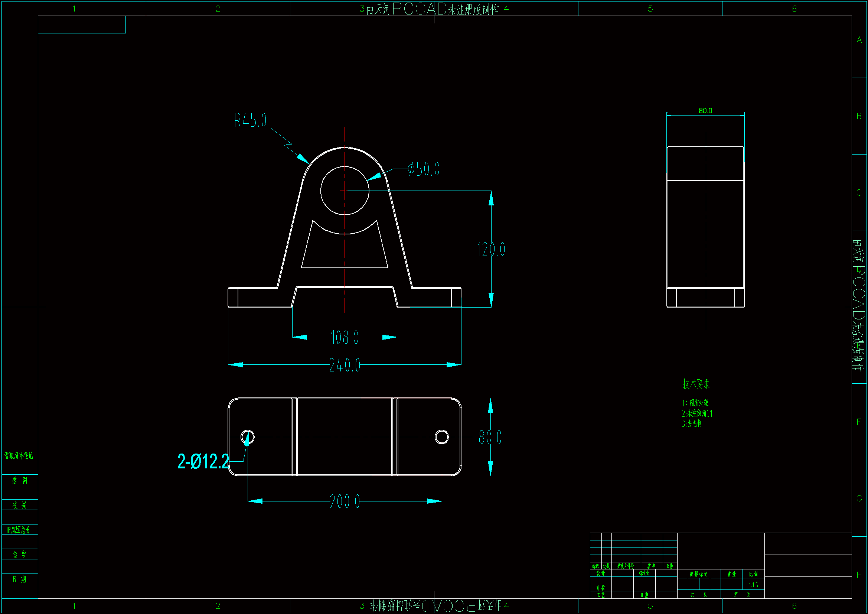This screenshot has height=614, width=868.
Task: Select the 旧底图总号 cell on left strip
Action: tap(19, 530)
